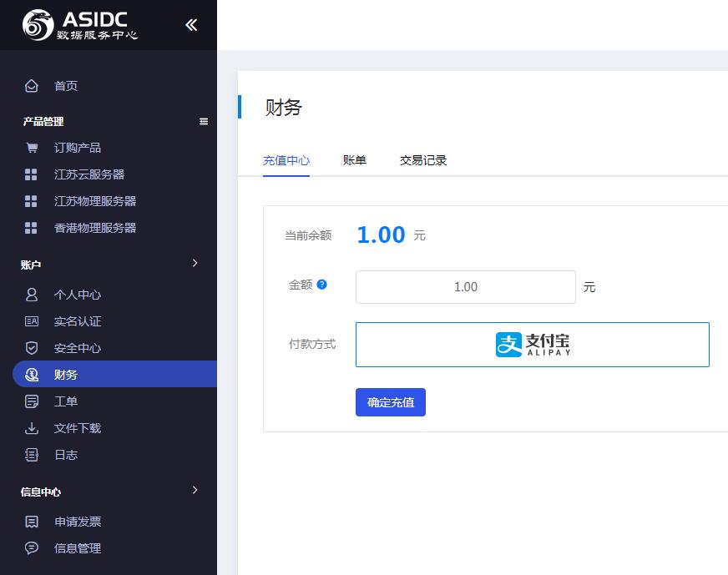The height and width of the screenshot is (575, 728).
Task: Click the shield icon for 安全中心
Action: tap(32, 348)
